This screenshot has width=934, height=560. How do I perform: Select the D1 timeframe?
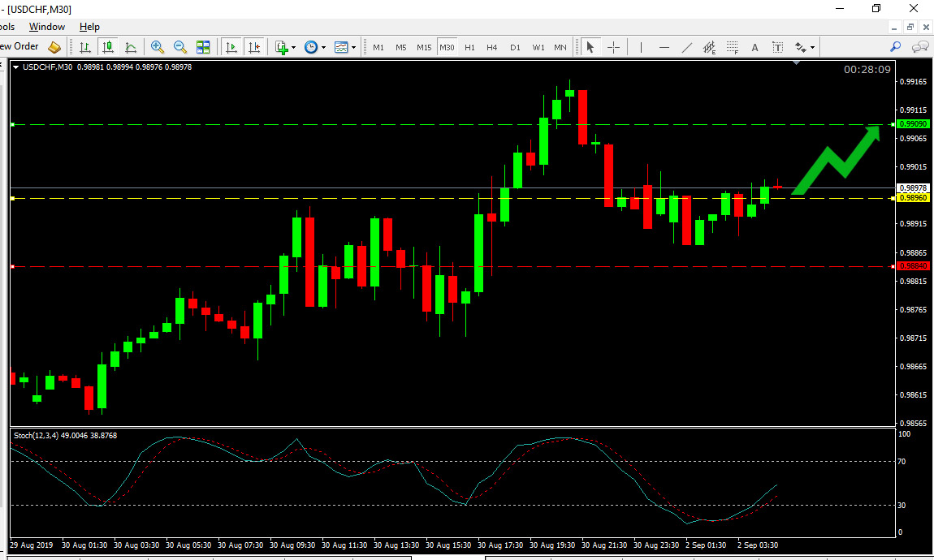[x=515, y=47]
